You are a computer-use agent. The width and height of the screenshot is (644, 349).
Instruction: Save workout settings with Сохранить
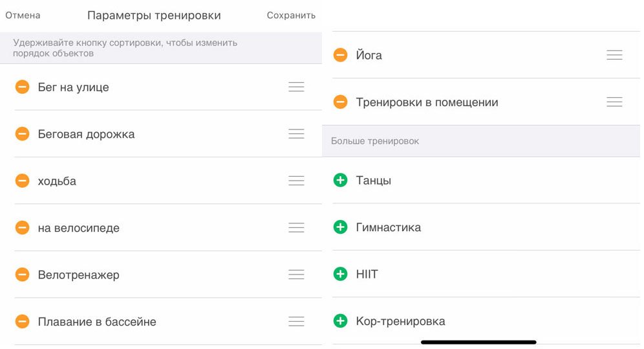(x=291, y=15)
